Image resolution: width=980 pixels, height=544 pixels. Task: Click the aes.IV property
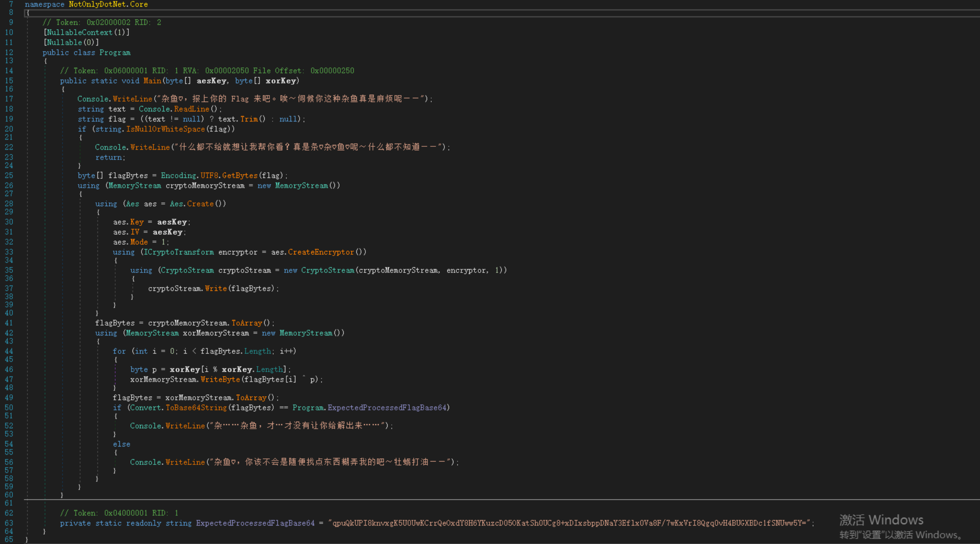(x=135, y=232)
